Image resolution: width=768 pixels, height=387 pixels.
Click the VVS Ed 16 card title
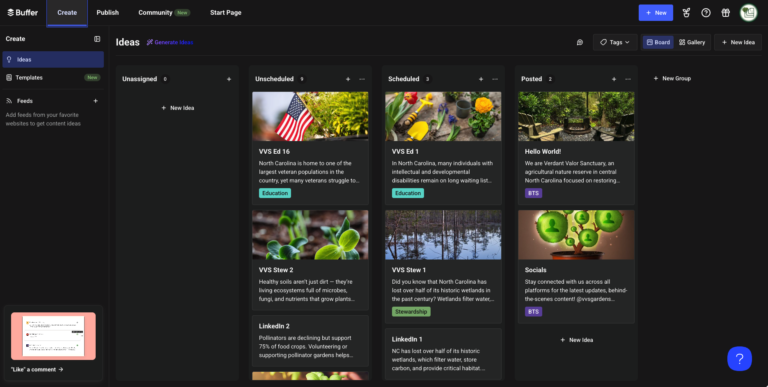[274, 151]
